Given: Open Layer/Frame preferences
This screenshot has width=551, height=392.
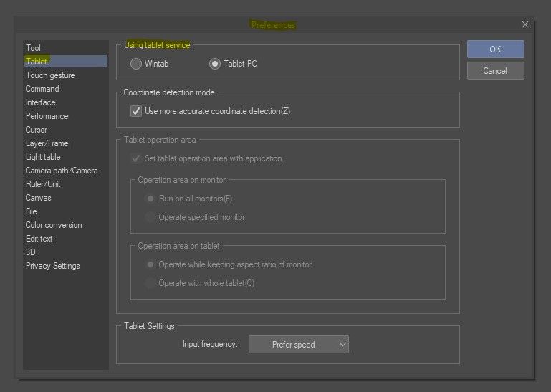Looking at the screenshot, I should [x=47, y=143].
